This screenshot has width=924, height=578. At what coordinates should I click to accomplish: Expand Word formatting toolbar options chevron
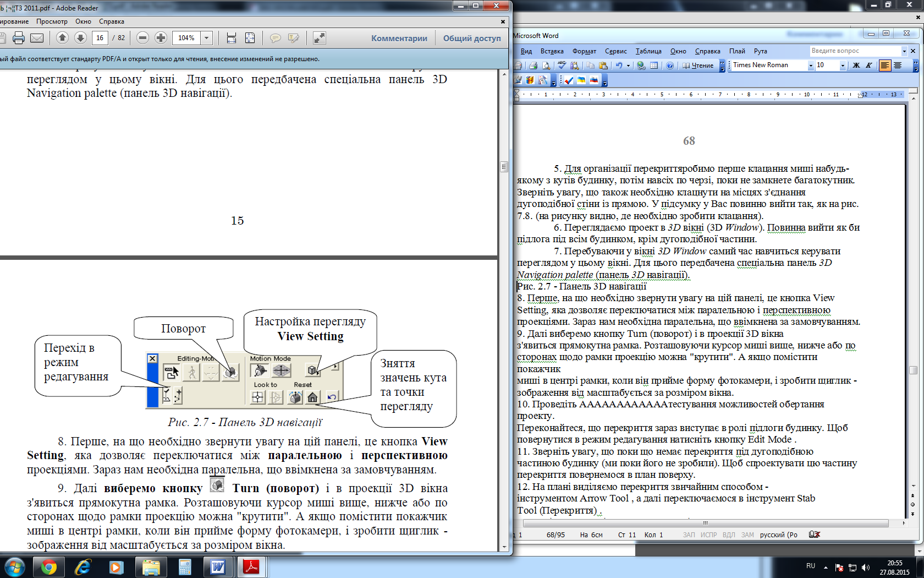916,66
